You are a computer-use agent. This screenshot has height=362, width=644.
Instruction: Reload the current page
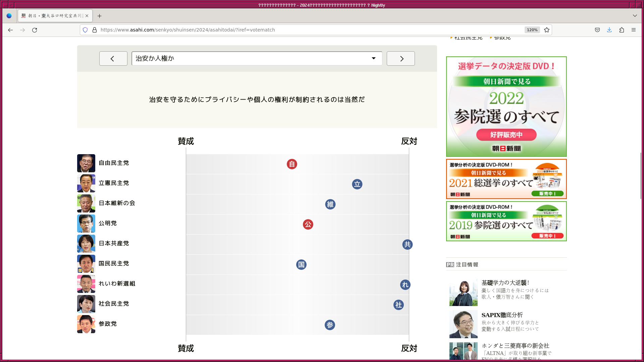tap(35, 30)
